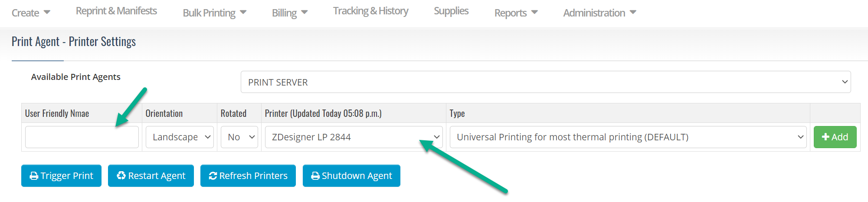Go to Tracking & History
The width and height of the screenshot is (868, 202).
(x=370, y=11)
